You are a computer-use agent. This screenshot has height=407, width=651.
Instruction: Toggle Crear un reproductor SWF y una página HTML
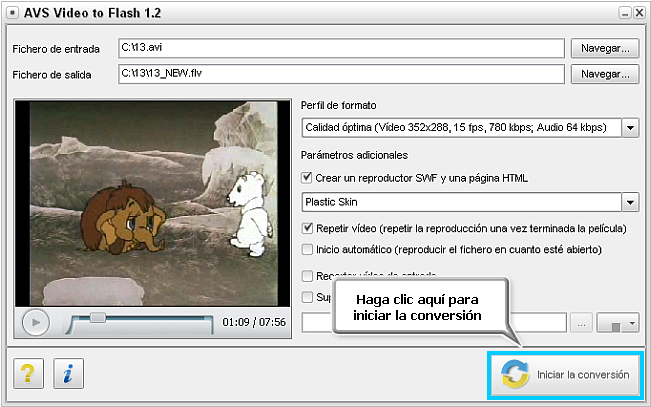coord(307,178)
